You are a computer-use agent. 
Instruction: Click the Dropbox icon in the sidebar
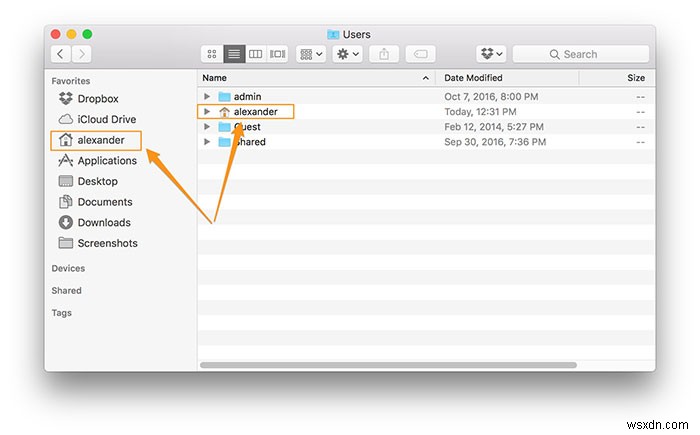pyautogui.click(x=66, y=98)
